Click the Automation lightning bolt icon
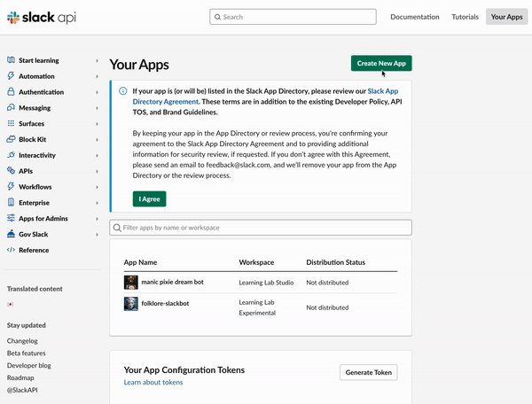Image resolution: width=532 pixels, height=404 pixels. [11, 76]
